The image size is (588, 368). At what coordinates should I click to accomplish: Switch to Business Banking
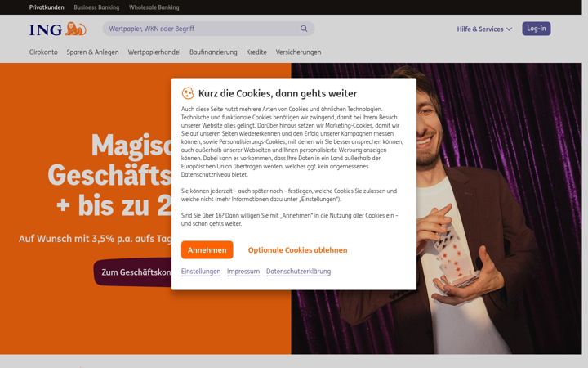[x=96, y=7]
